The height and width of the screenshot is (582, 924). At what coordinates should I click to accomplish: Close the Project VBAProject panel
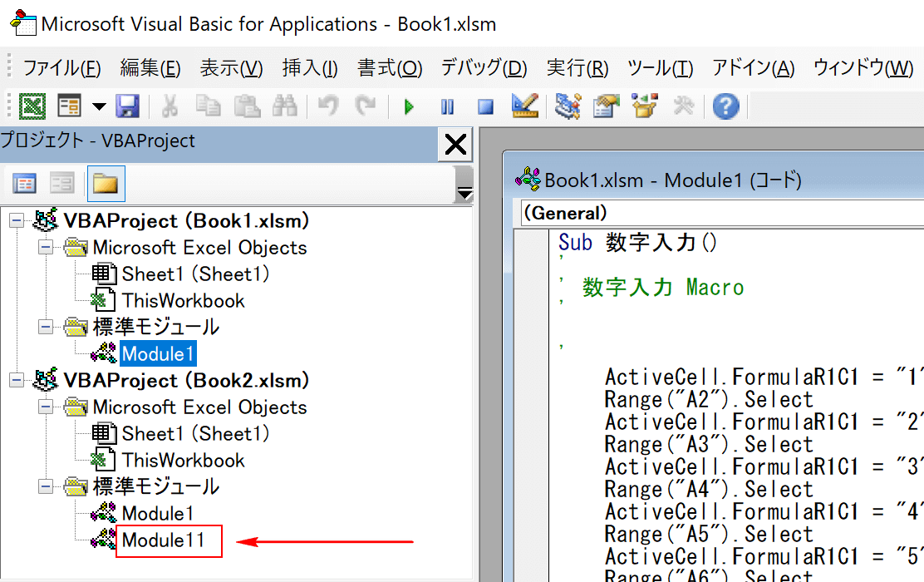[x=455, y=144]
